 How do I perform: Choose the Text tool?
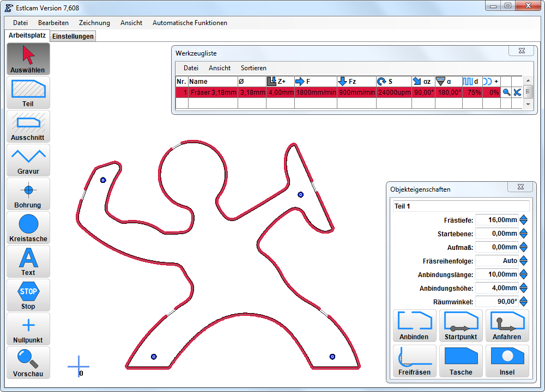pos(28,261)
